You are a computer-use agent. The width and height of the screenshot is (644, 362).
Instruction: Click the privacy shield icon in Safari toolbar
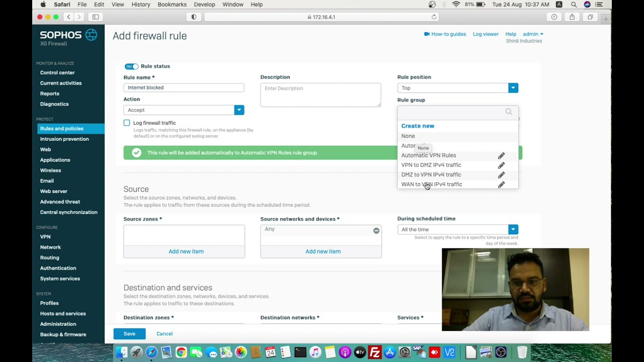[194, 17]
